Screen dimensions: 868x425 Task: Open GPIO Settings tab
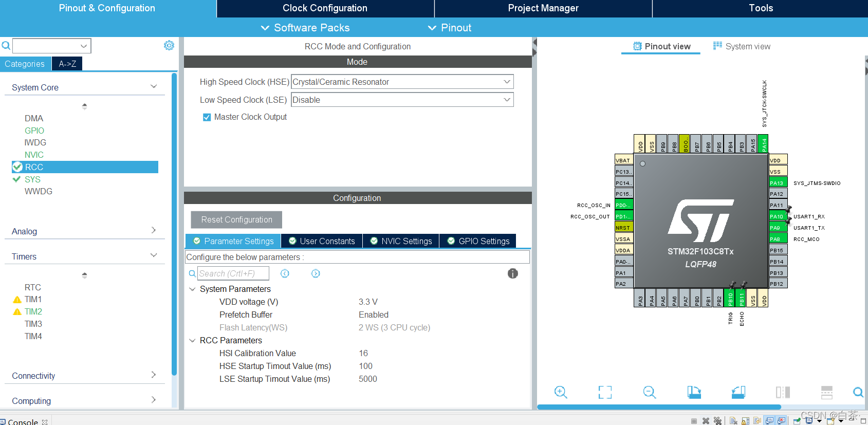pyautogui.click(x=478, y=241)
